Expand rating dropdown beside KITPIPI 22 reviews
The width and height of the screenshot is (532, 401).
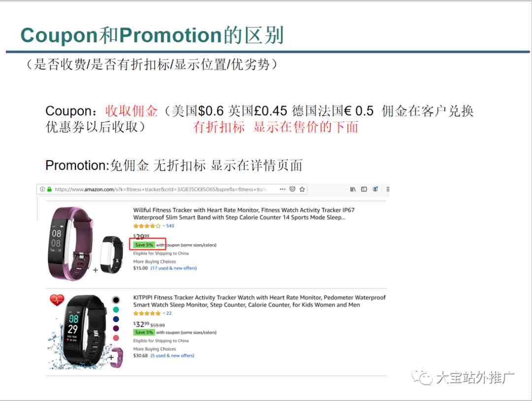click(x=163, y=313)
